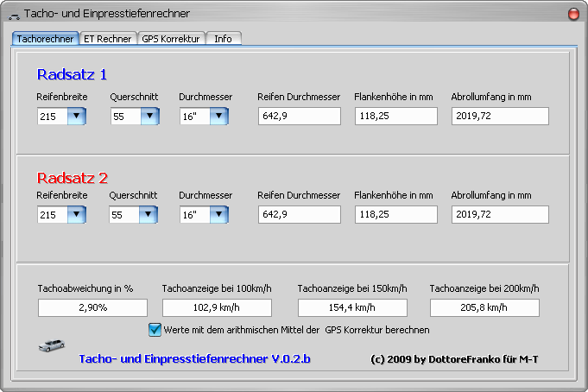588x392 pixels.
Task: Switch to the Tachorechner tab
Action: [45, 39]
